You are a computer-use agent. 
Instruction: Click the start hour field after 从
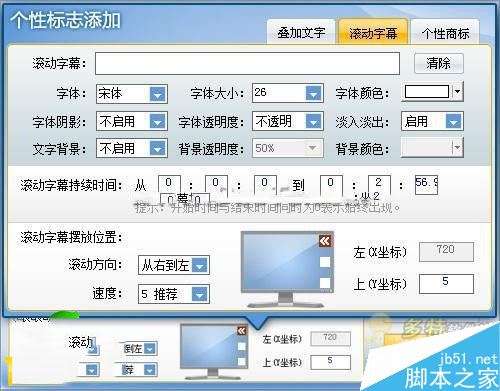point(169,184)
